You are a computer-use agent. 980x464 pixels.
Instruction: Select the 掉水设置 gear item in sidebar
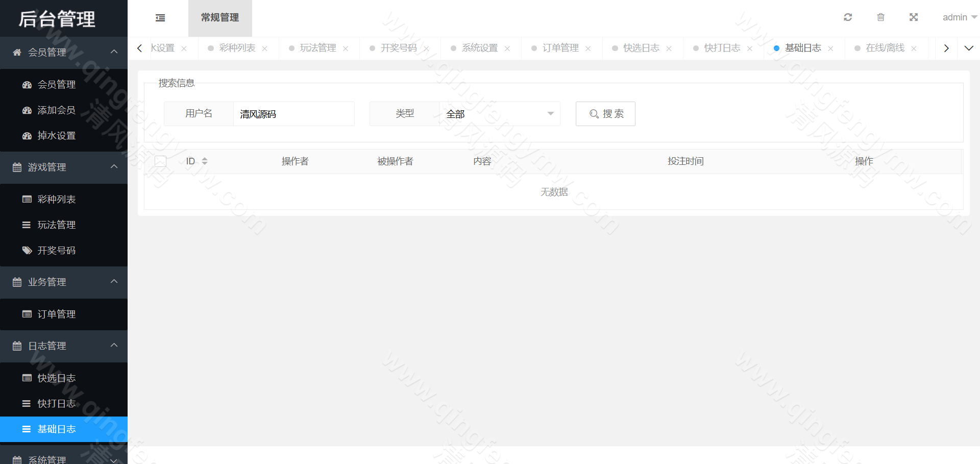(x=27, y=135)
